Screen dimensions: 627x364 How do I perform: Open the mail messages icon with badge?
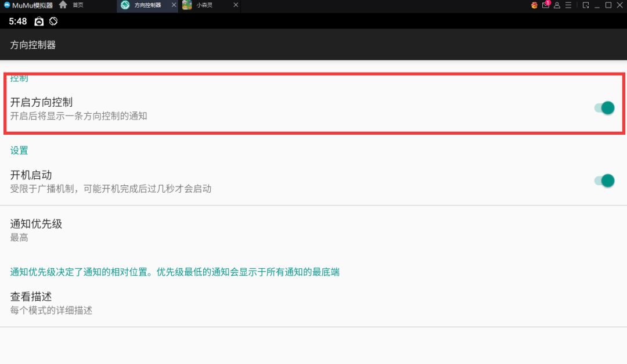tap(546, 5)
